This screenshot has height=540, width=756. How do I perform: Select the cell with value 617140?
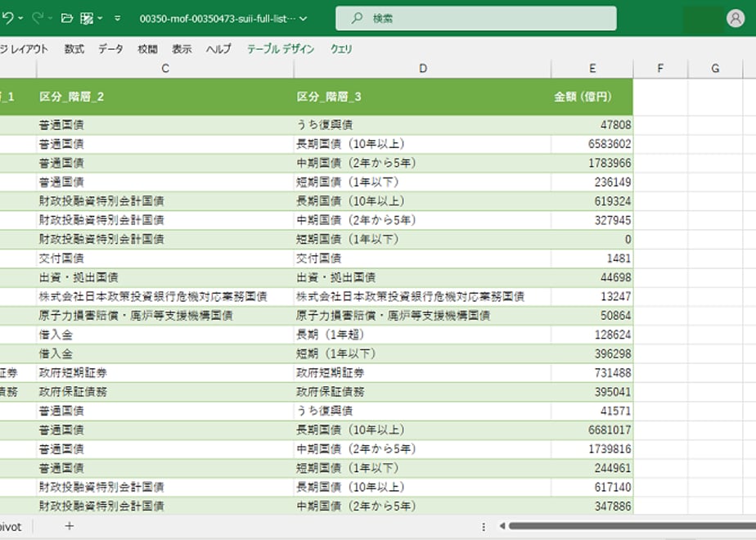point(592,488)
